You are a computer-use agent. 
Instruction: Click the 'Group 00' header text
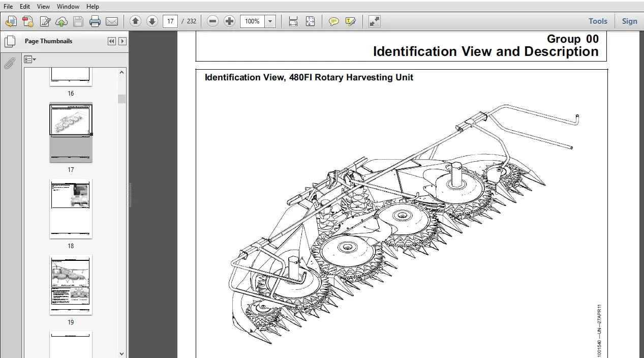(573, 39)
